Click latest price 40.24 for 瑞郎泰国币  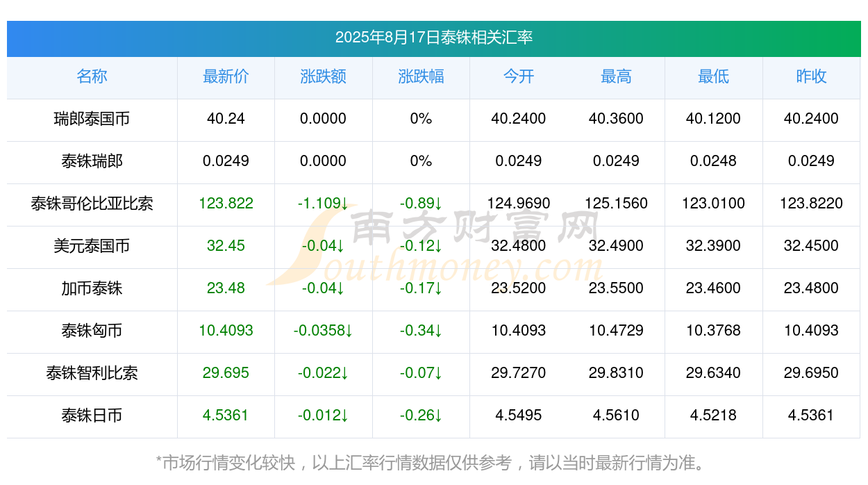click(x=226, y=119)
